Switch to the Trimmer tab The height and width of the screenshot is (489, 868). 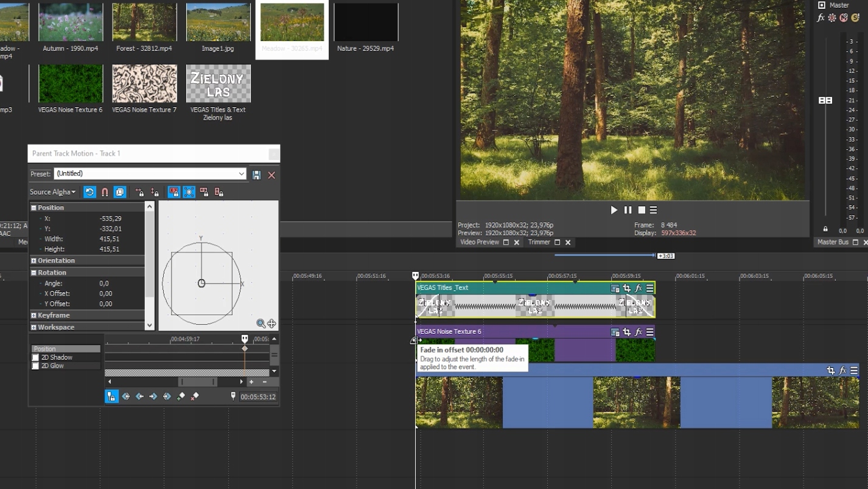coord(539,242)
